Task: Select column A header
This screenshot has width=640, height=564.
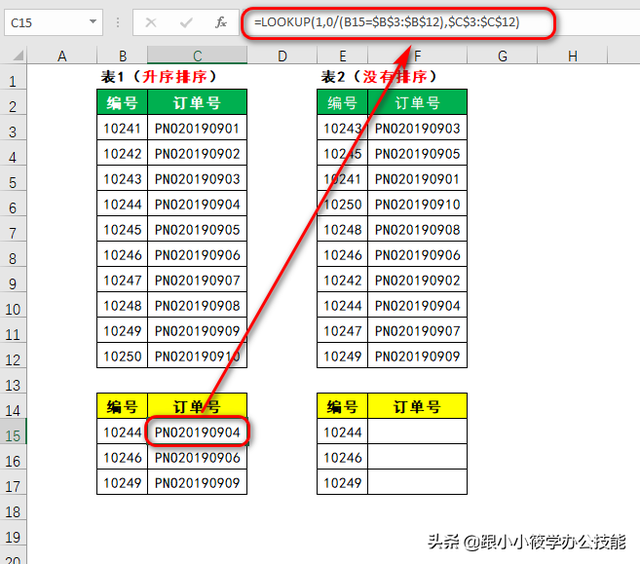Action: 62,56
